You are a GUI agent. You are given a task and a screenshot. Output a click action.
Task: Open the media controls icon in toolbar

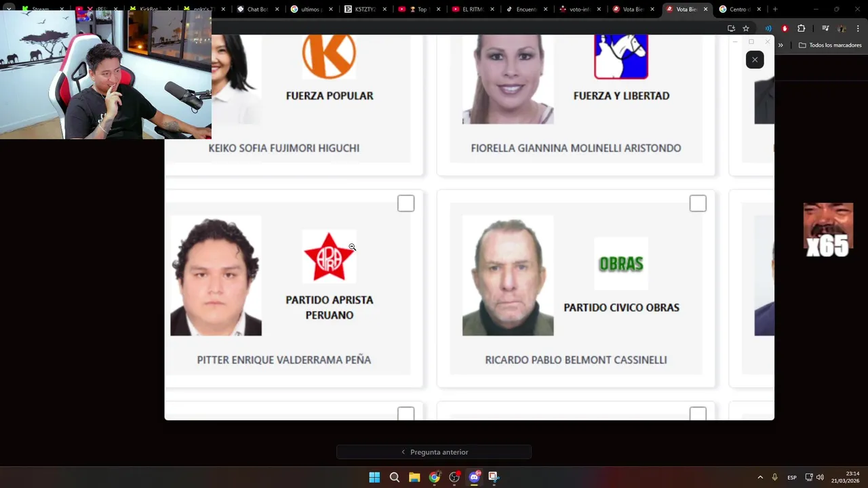click(x=825, y=28)
